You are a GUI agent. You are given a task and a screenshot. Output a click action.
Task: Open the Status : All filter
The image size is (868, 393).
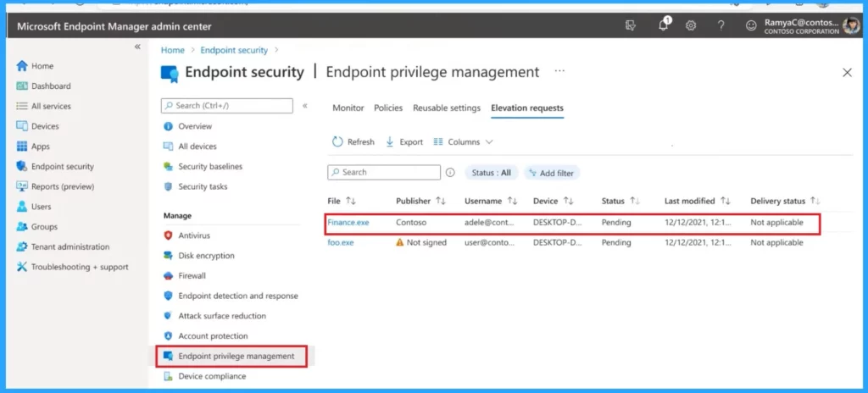[x=491, y=173]
